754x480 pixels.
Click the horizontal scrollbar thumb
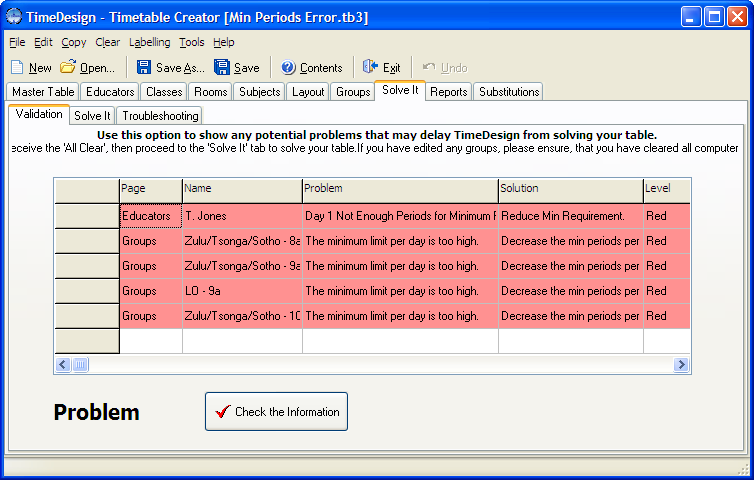tap(80, 365)
